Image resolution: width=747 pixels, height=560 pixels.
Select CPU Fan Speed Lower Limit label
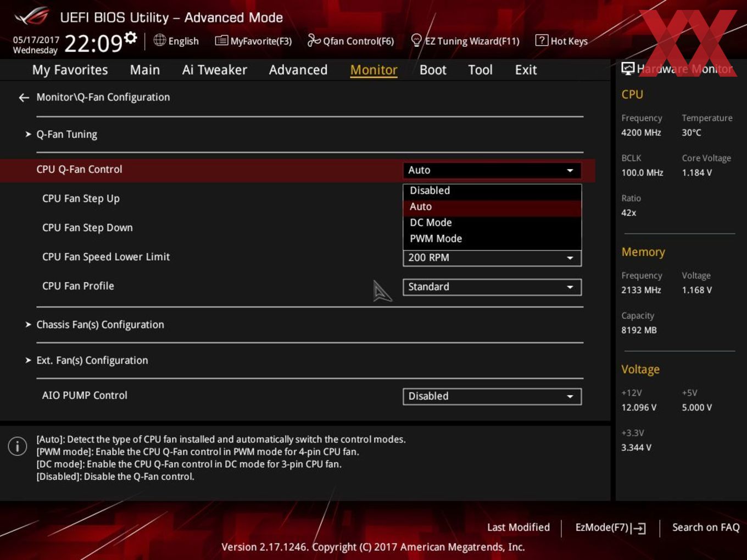(x=106, y=257)
